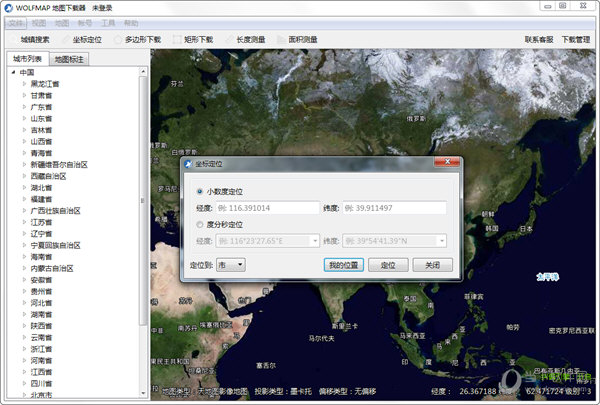
Task: Click the 定位 button
Action: [x=388, y=265]
